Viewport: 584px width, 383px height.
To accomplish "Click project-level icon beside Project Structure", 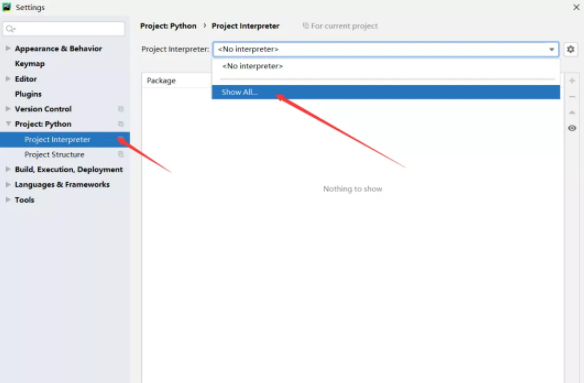I will point(121,154).
